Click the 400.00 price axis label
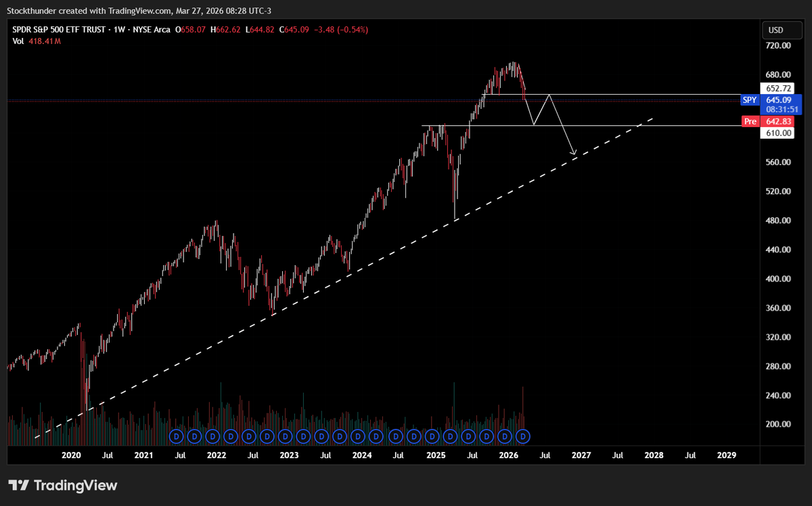This screenshot has width=812, height=506. (x=778, y=279)
